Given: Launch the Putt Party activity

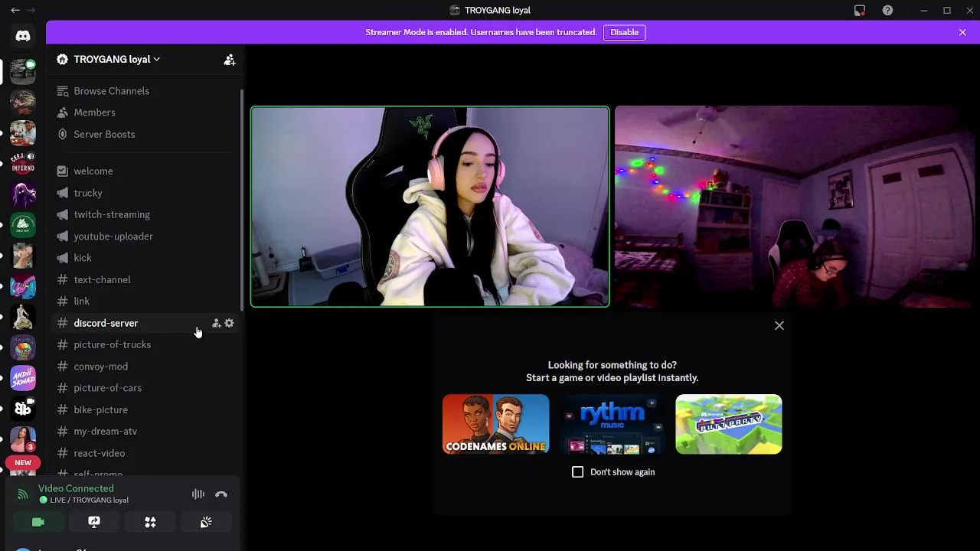Looking at the screenshot, I should pos(728,425).
